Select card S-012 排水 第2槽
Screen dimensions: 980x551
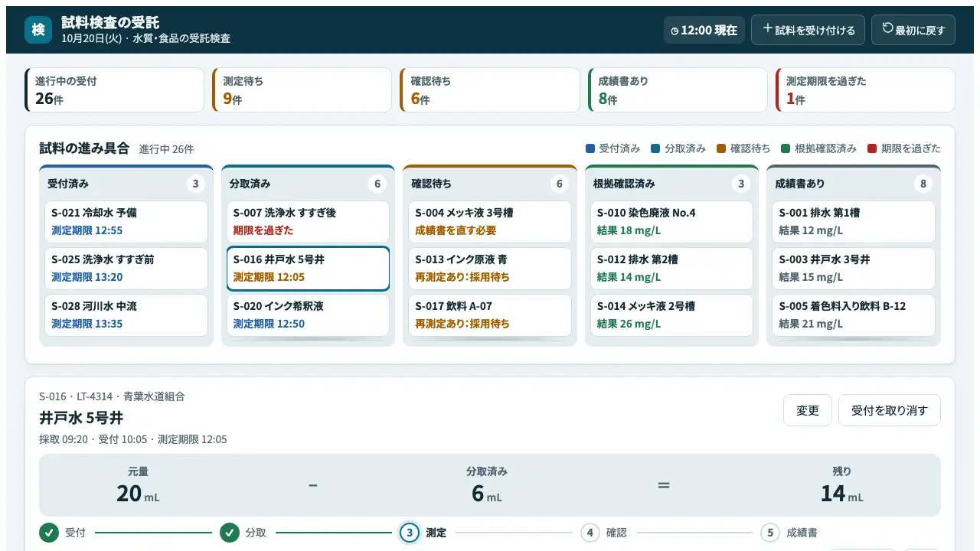coord(671,269)
